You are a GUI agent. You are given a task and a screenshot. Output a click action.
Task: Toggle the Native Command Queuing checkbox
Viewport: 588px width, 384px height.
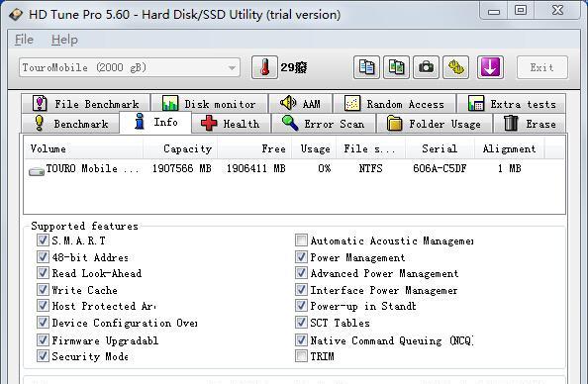(x=301, y=340)
